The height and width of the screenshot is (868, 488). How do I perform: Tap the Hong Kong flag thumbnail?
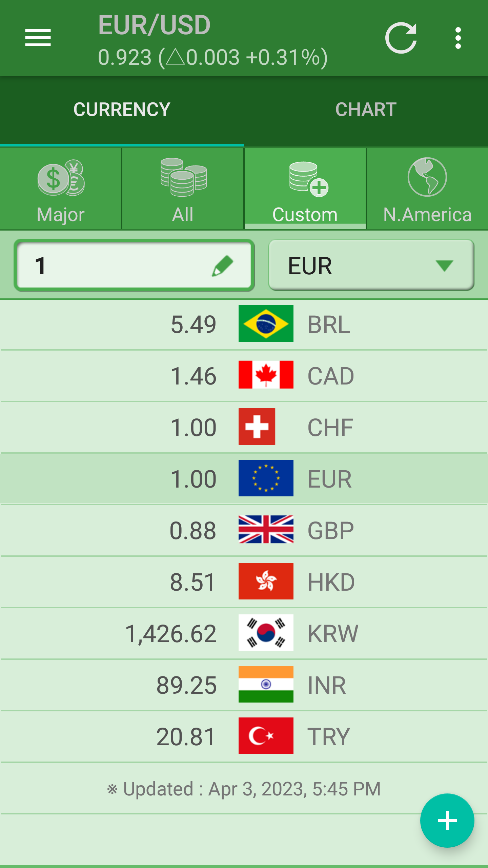click(266, 581)
